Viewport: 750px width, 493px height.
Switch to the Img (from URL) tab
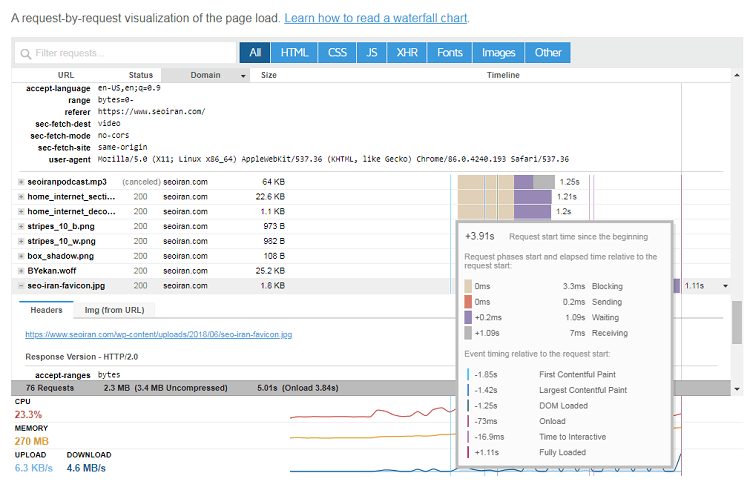[114, 310]
